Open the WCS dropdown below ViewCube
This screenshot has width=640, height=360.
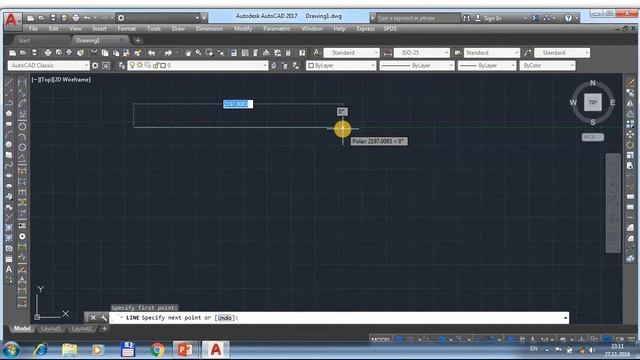593,137
